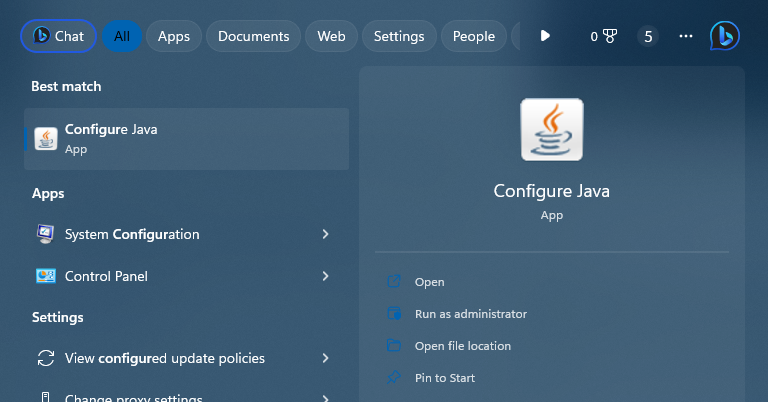Open Microsoft Rewards trophy points
This screenshot has width=768, height=402.
[603, 36]
